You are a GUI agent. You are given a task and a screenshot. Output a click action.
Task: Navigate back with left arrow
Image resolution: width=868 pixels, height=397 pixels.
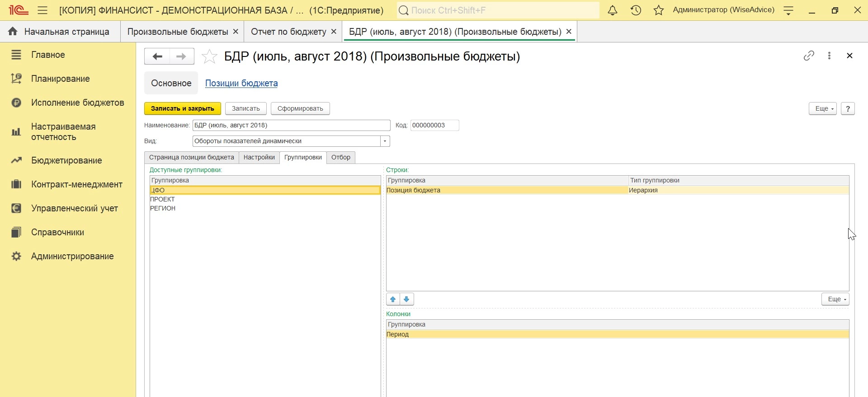click(x=157, y=56)
